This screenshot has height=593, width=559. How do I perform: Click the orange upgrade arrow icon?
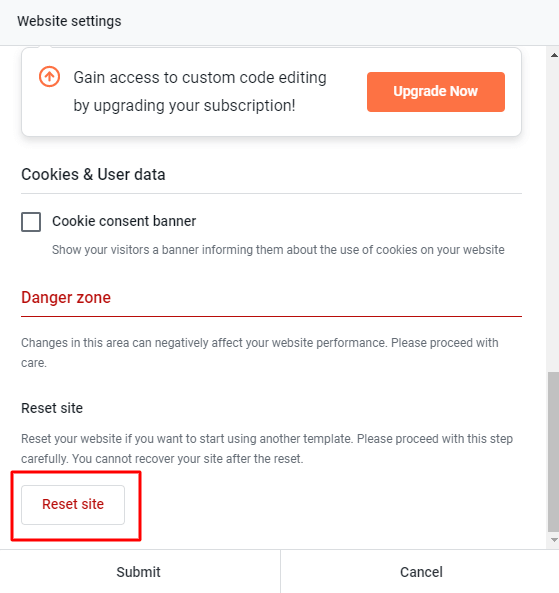point(50,77)
